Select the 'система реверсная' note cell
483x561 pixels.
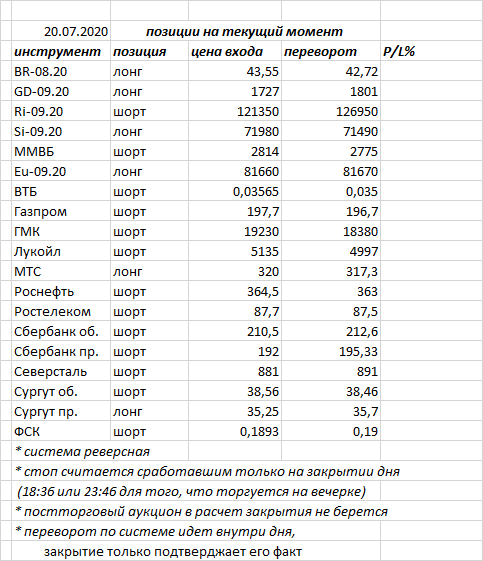100,452
